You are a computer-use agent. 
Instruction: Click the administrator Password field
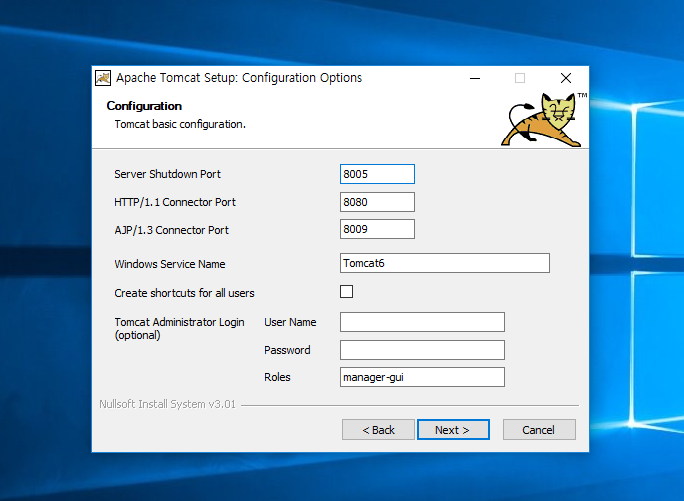tap(422, 350)
